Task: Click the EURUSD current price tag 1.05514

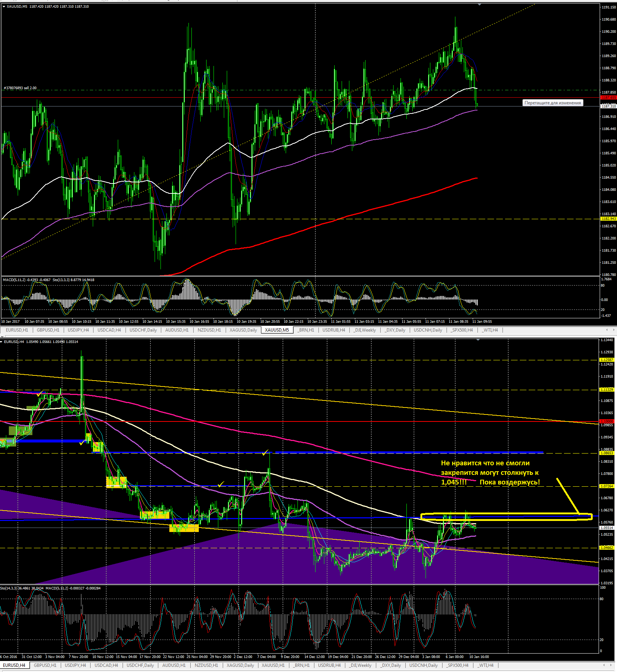Action: point(607,528)
